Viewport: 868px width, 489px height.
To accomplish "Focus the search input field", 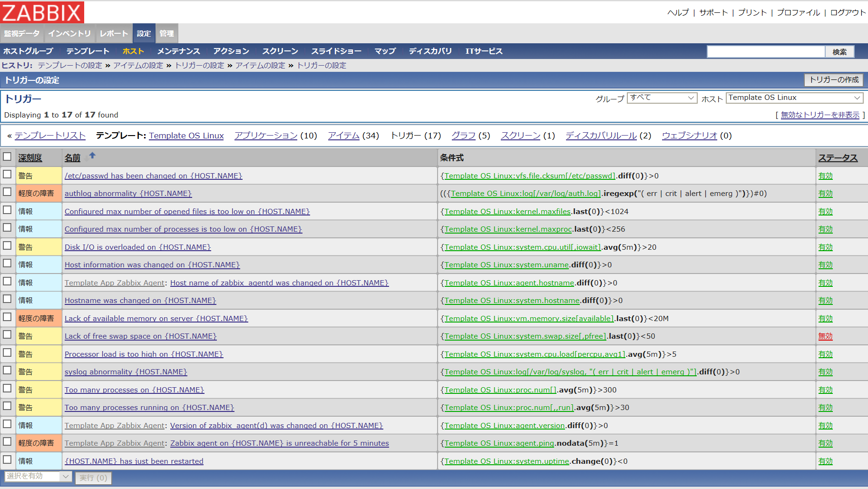I will click(x=766, y=52).
